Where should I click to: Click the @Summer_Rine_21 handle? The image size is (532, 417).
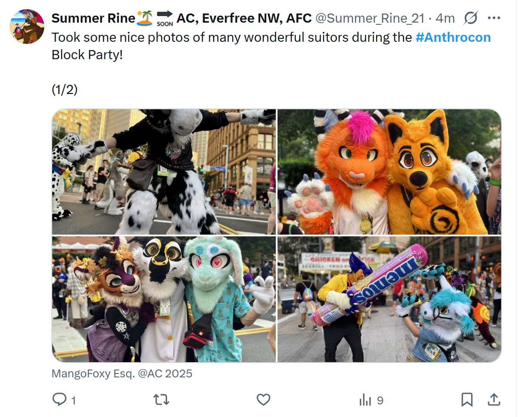(370, 18)
